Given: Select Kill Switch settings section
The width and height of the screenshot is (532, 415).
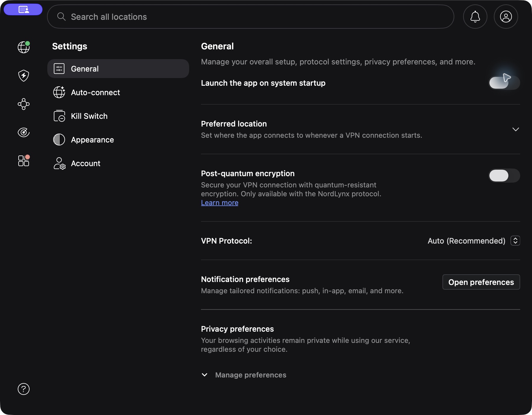Looking at the screenshot, I should 118,116.
